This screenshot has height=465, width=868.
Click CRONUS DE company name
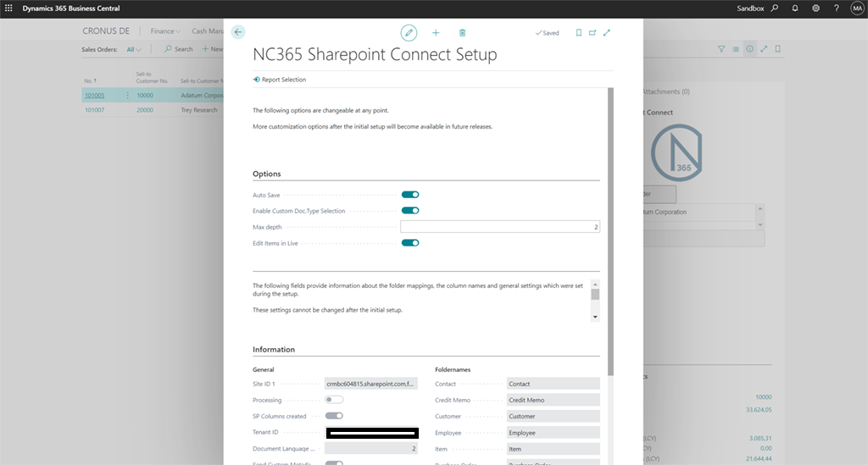pyautogui.click(x=106, y=31)
